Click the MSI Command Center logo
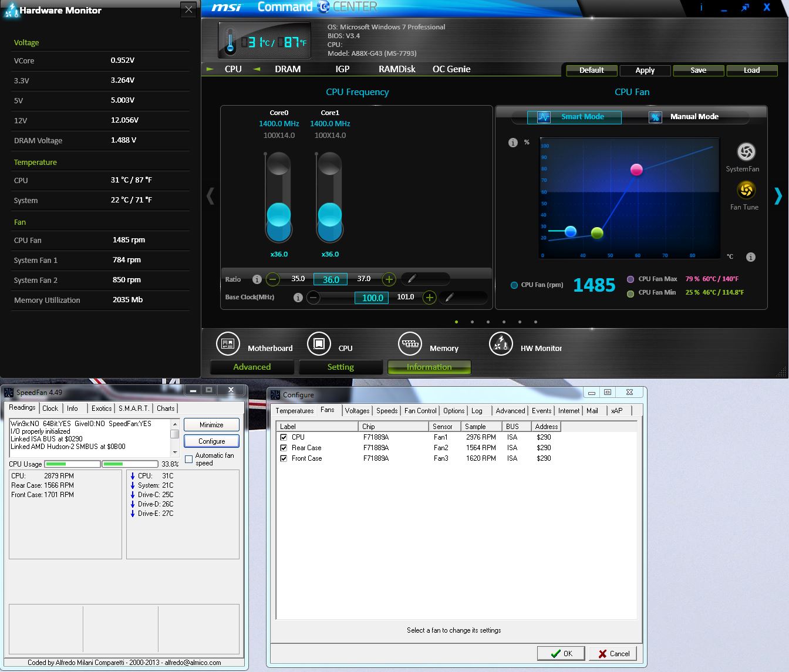 point(295,7)
